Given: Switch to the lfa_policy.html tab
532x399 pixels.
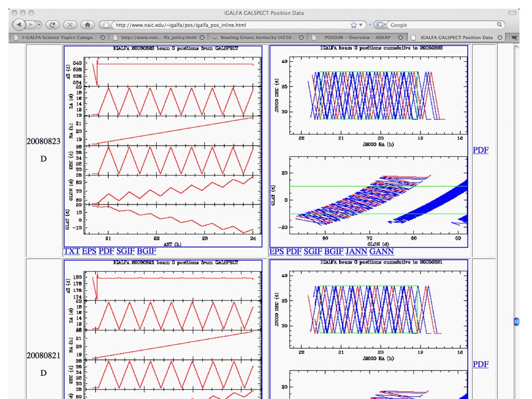Looking at the screenshot, I should (158, 37).
